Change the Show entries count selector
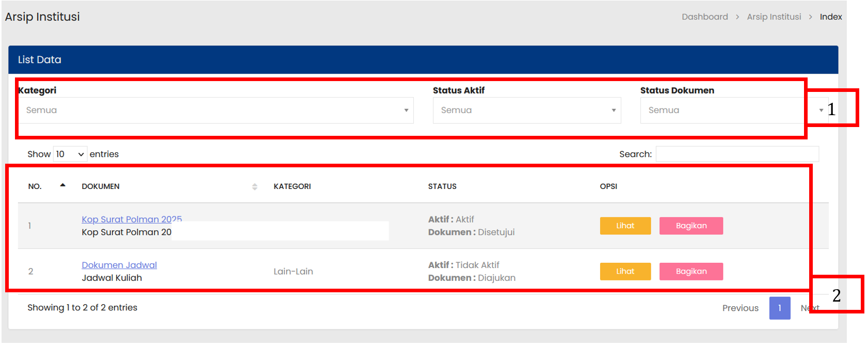The width and height of the screenshot is (868, 346). pyautogui.click(x=70, y=154)
